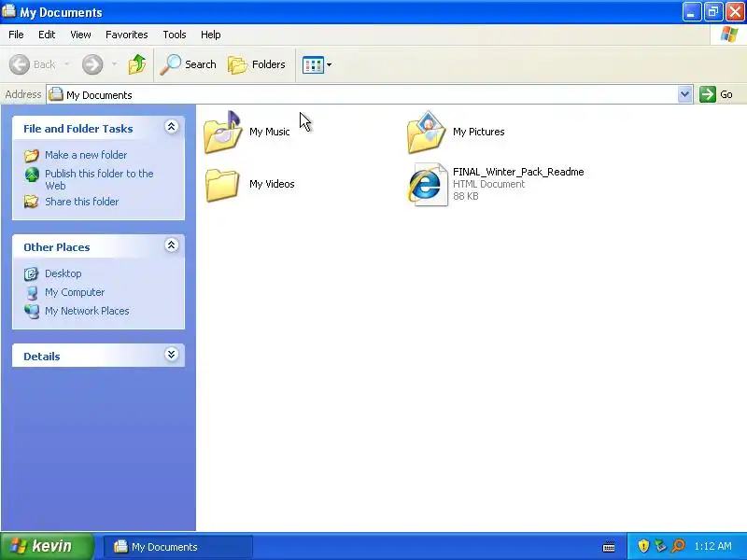
Task: Click the security shield tray icon
Action: [x=643, y=546]
